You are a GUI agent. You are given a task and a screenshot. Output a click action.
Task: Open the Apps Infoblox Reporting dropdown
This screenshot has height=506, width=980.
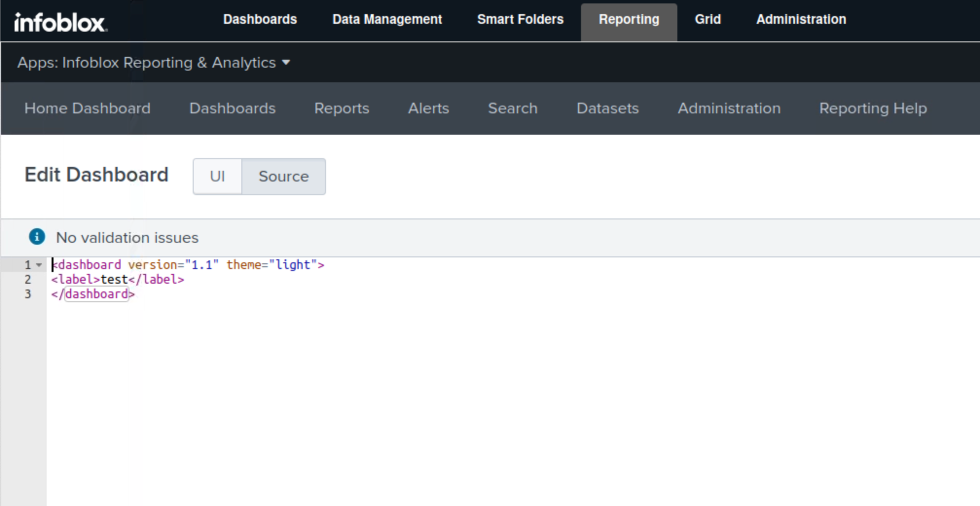pos(154,63)
